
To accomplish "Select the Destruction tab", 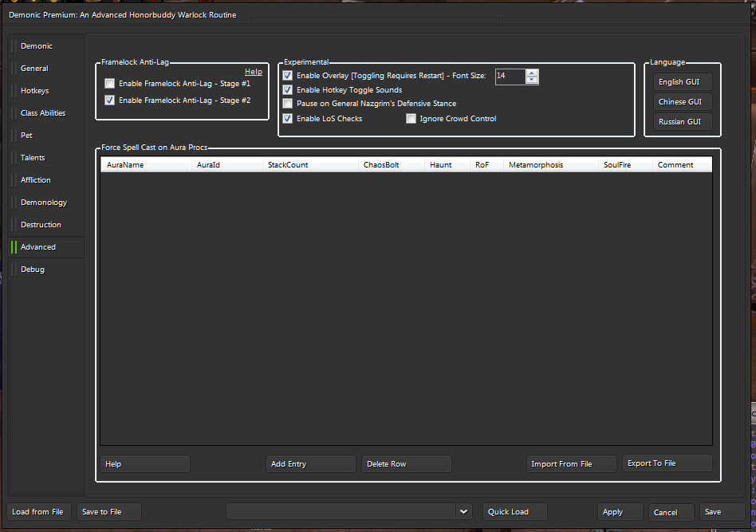I will click(45, 225).
